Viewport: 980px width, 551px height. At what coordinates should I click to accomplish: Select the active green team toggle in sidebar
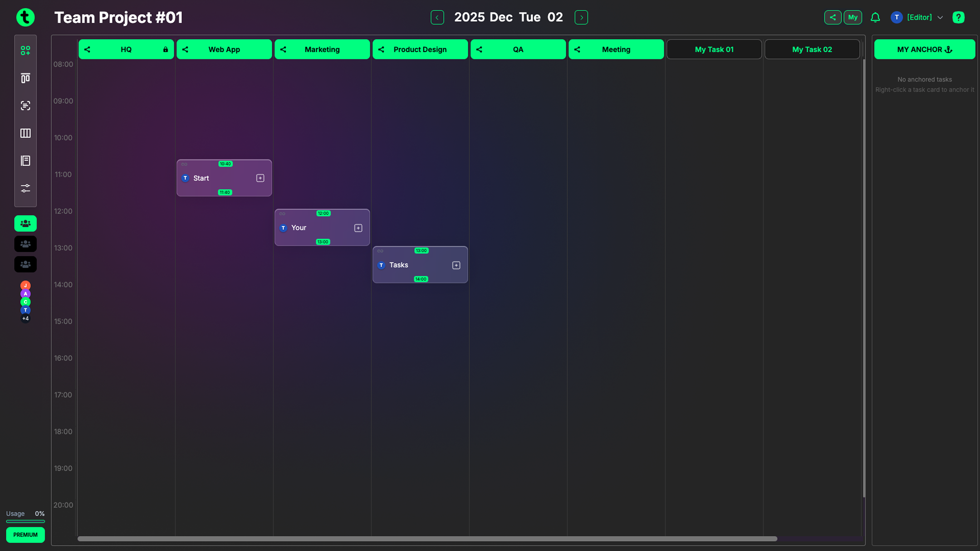25,223
